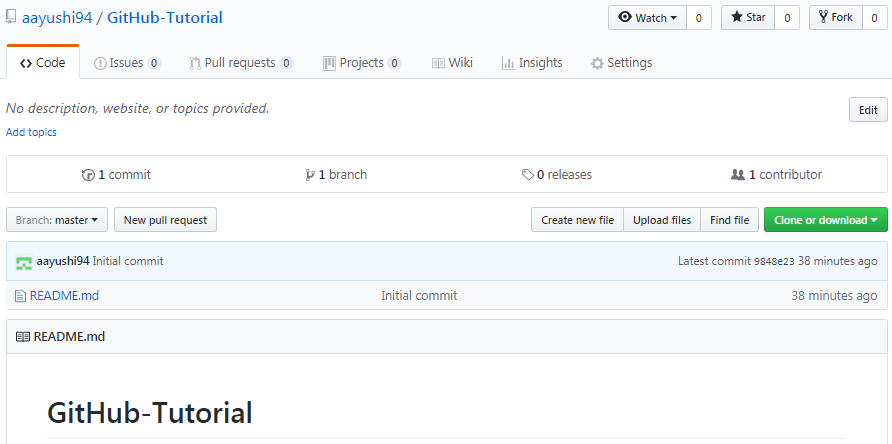Click the New pull request button

[166, 220]
